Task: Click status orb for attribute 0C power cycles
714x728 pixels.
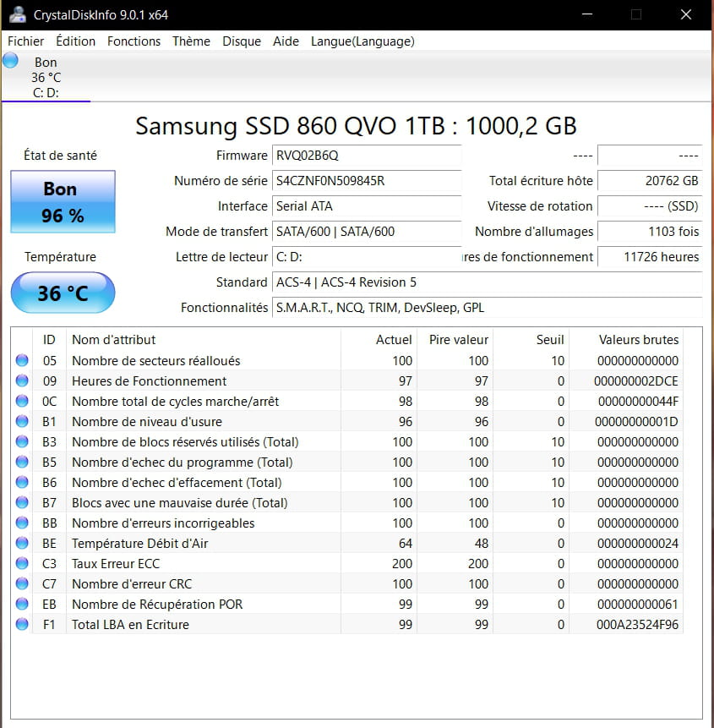Action: click(x=22, y=401)
